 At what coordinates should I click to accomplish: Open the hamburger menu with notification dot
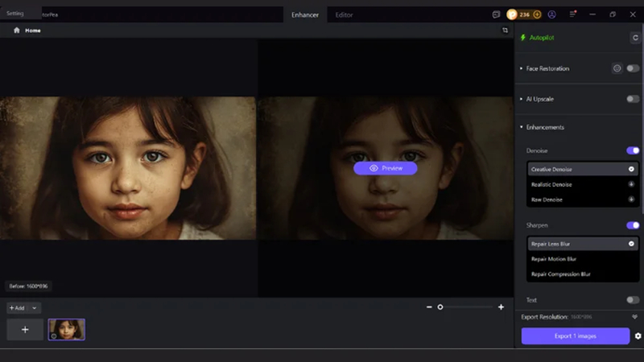pos(572,14)
